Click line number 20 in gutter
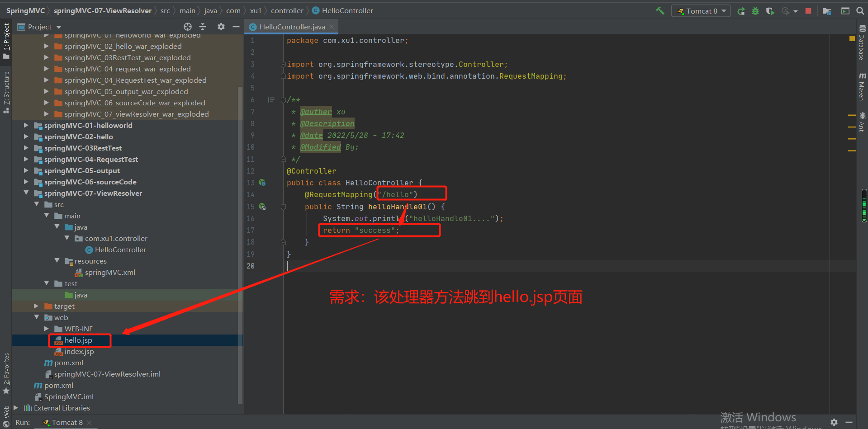Screen dimensions: 868x429 coord(251,266)
